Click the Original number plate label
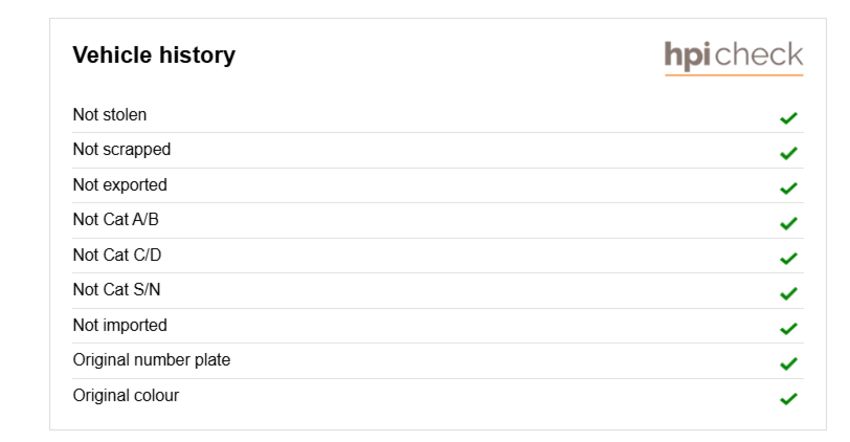Screen dimensions: 850x442 [152, 360]
